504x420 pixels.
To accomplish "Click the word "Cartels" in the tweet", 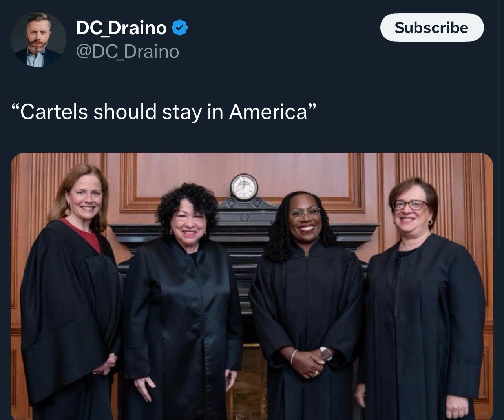I will 54,111.
